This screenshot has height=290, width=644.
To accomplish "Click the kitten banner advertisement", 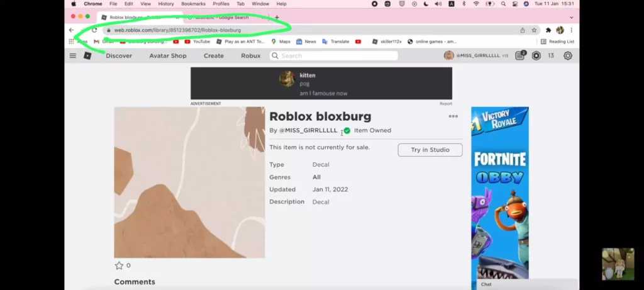I will coord(321,84).
